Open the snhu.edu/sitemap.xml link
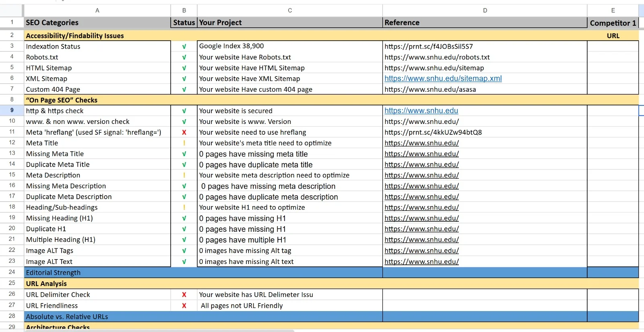This screenshot has height=332, width=644. pyautogui.click(x=443, y=78)
